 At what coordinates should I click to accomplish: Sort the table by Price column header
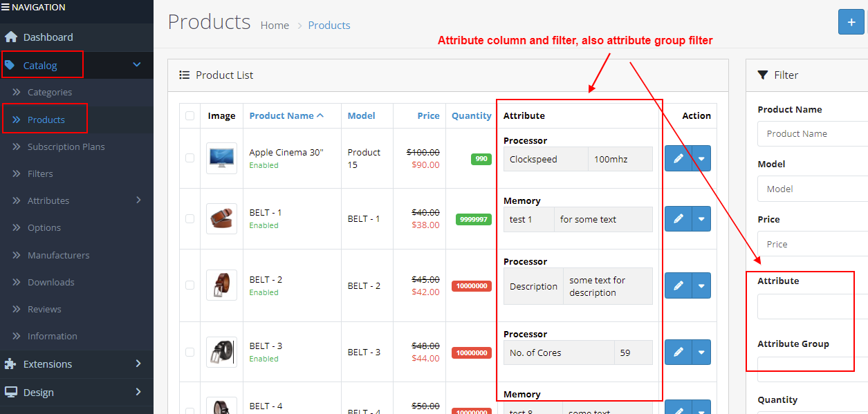(x=428, y=116)
